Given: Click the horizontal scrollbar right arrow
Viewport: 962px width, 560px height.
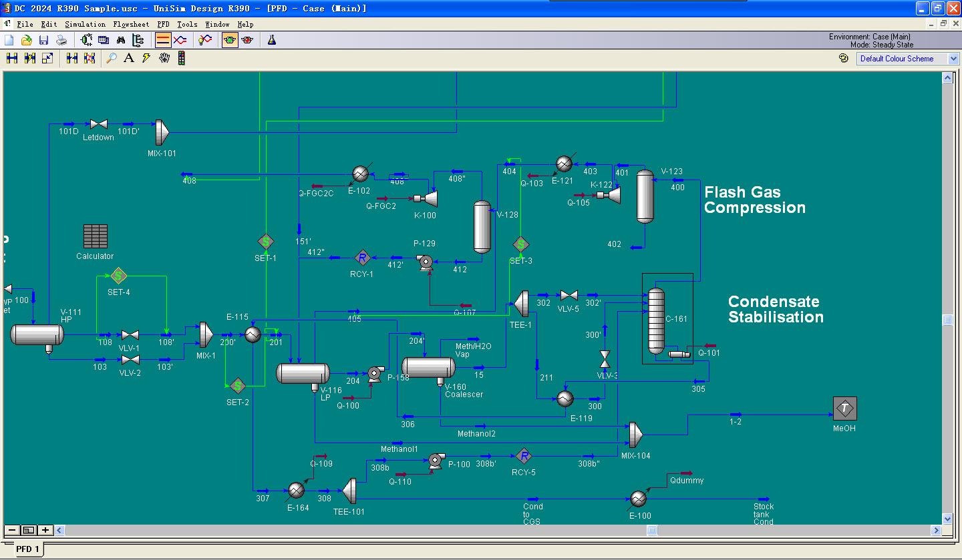Looking at the screenshot, I should (937, 531).
